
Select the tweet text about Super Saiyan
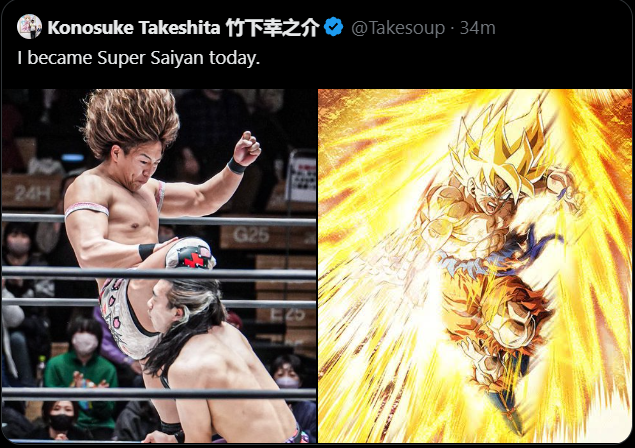click(x=139, y=58)
